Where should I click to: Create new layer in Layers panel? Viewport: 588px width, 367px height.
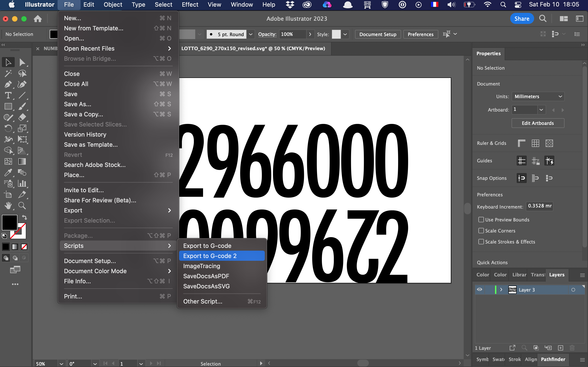click(561, 348)
